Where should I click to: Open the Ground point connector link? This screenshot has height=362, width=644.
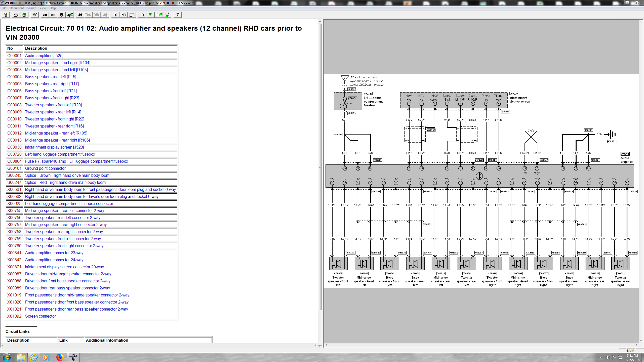point(45,168)
